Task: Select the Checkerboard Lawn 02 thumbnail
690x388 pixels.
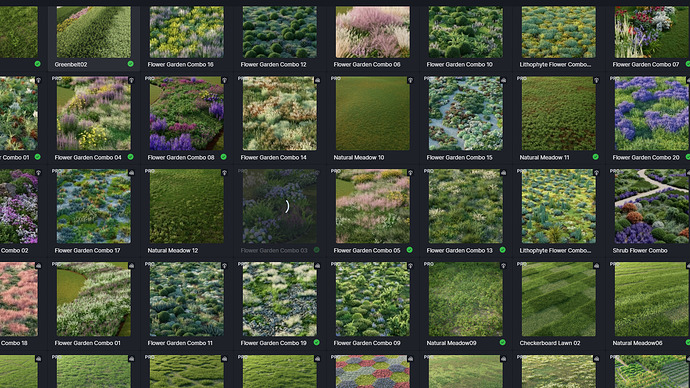Action: coord(559,299)
